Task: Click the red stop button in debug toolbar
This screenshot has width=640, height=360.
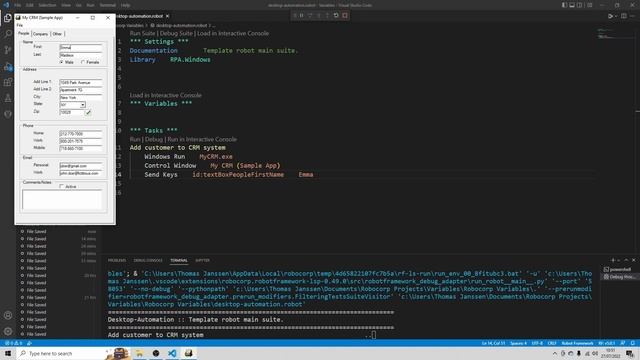Action: tap(345, 16)
